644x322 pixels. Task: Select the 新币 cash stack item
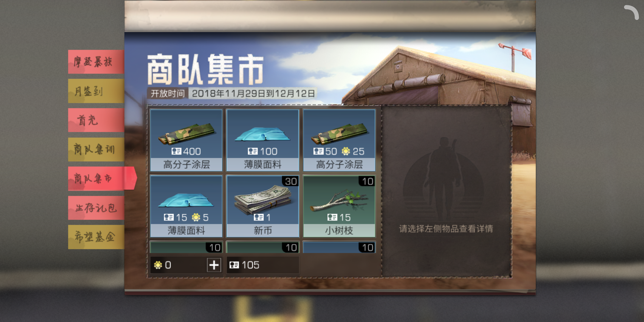[x=263, y=206]
